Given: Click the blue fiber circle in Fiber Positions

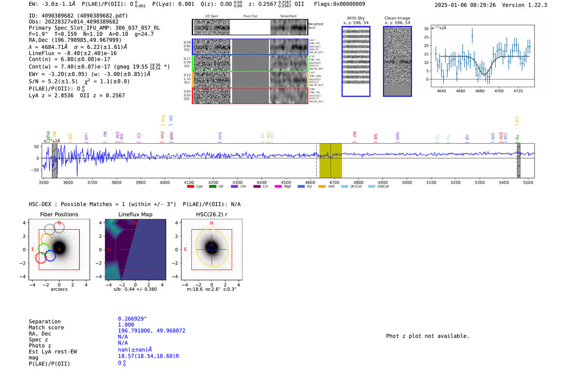Looking at the screenshot, I should (x=50, y=255).
